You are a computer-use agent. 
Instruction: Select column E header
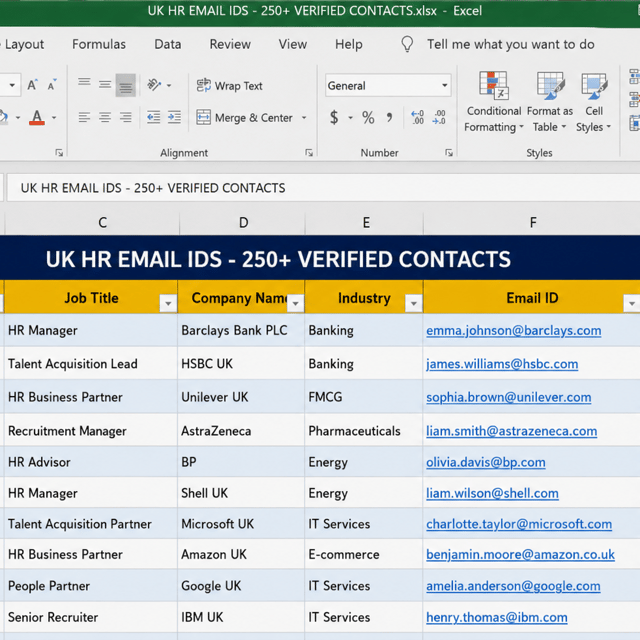coord(364,222)
